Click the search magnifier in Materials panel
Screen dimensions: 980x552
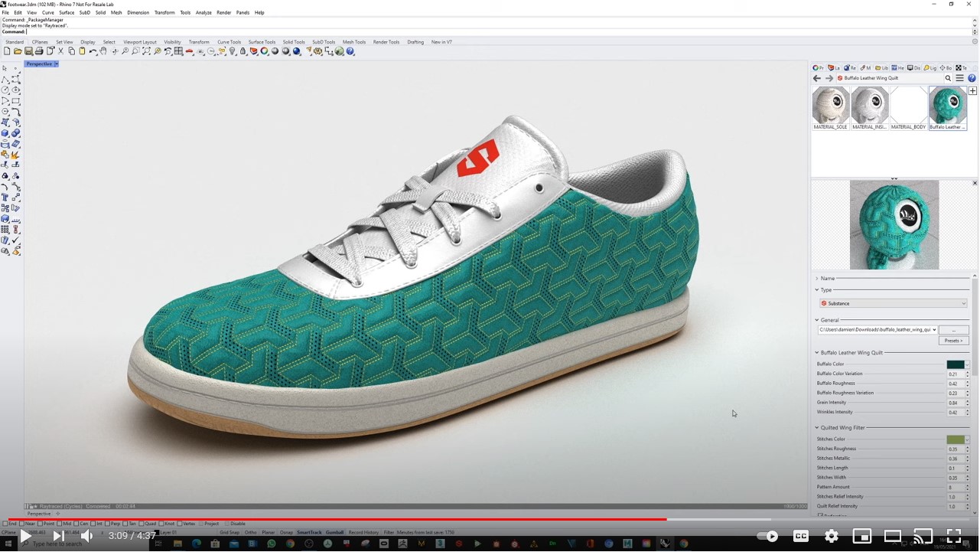pos(948,78)
